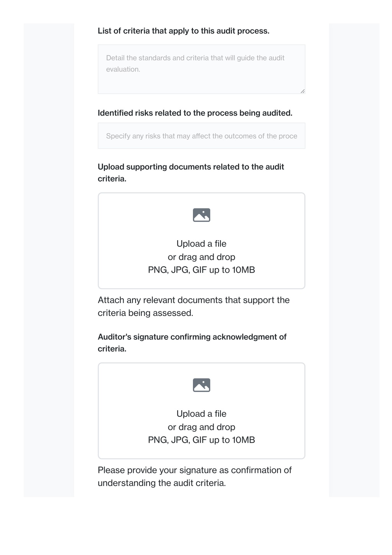Screen dimensions: 392x555
Task: Open the supporting documents upload drop zone
Action: (201, 241)
